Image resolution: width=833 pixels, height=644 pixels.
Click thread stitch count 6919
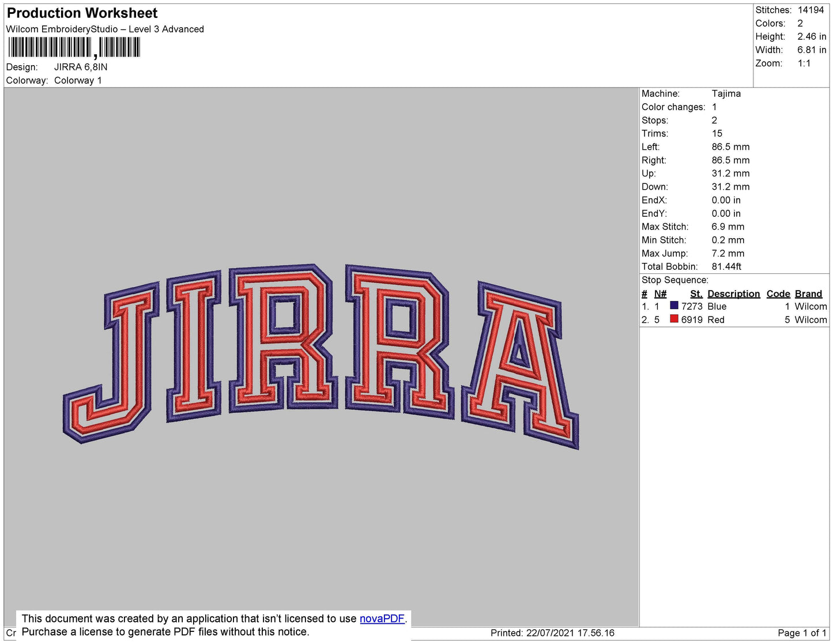tap(692, 320)
